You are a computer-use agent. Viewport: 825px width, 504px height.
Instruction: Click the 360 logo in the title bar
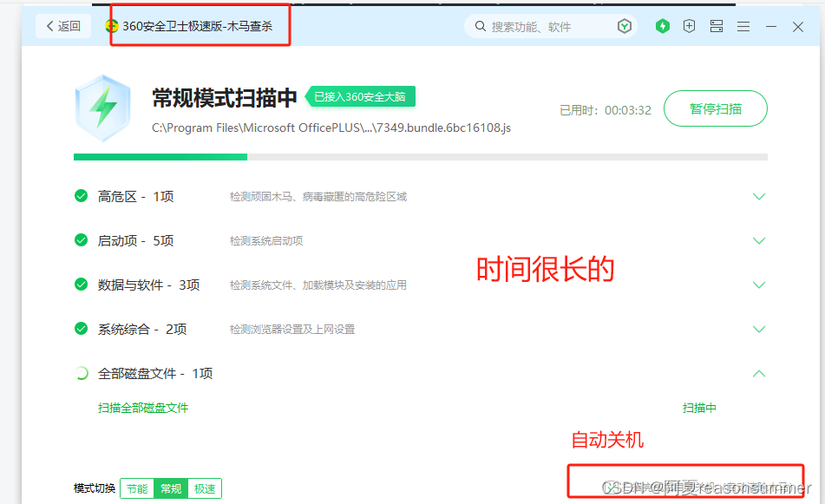click(x=111, y=26)
